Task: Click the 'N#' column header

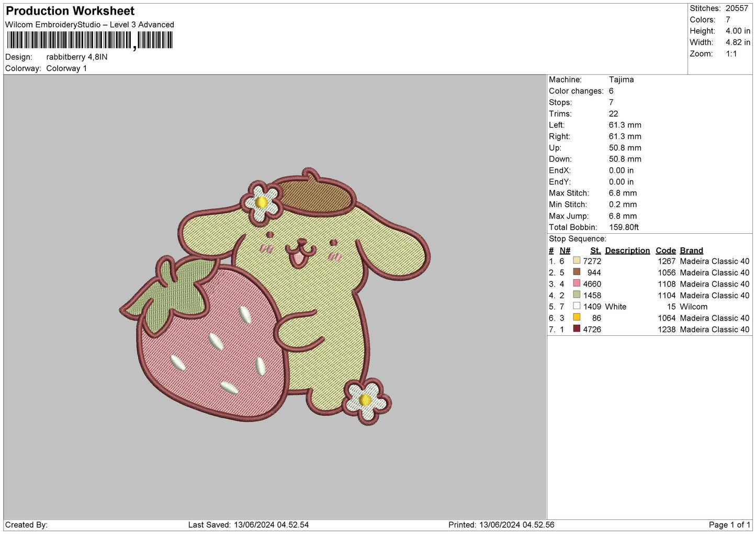Action: (x=565, y=251)
